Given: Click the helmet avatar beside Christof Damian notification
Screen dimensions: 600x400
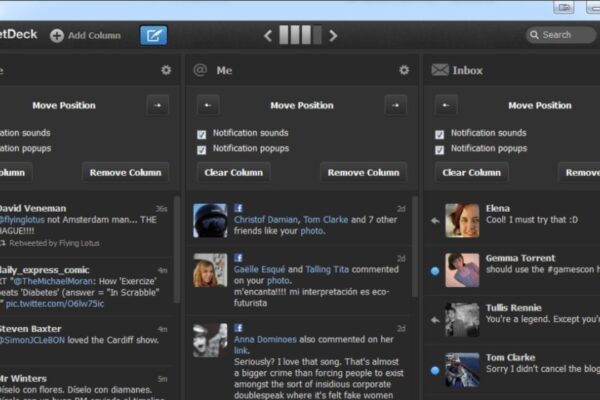Looking at the screenshot, I should 210,220.
